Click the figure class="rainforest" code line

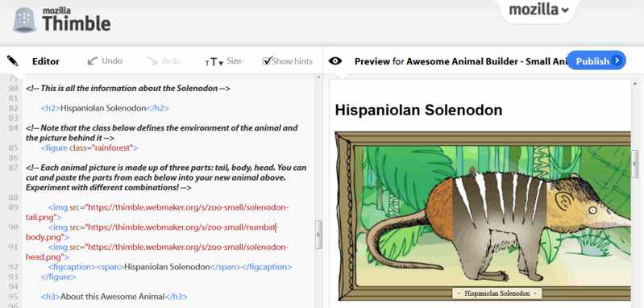[89, 148]
